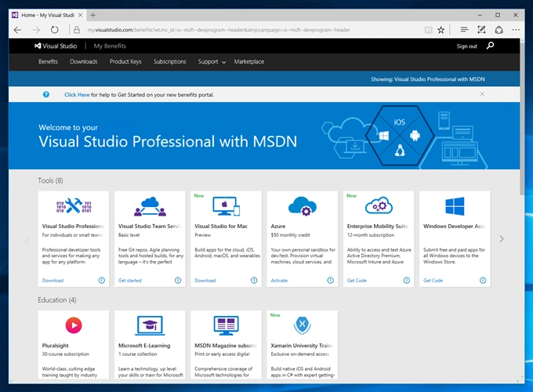Click the Azure cloud icon
Screen dimensions: 533x392
click(x=303, y=206)
